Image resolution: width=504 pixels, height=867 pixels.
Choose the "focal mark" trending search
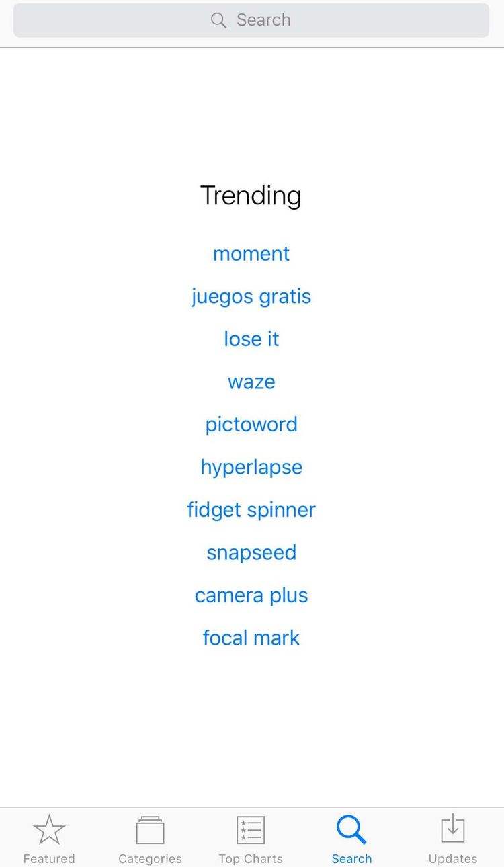tap(251, 638)
